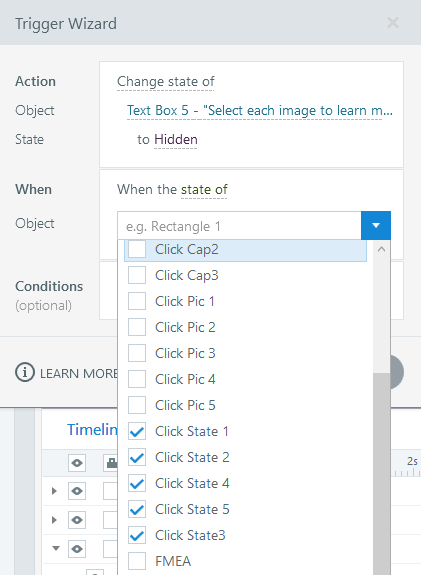
Task: Toggle timeline header eye visibility icon
Action: (x=77, y=462)
